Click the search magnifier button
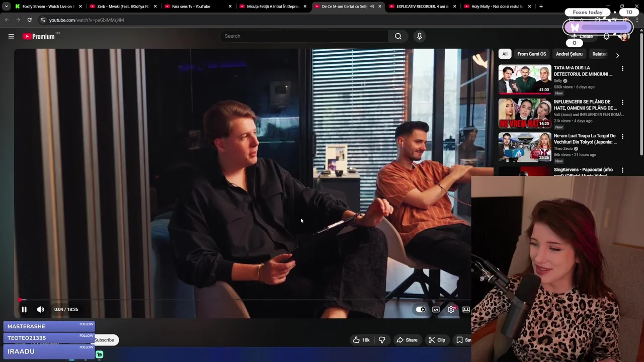The height and width of the screenshot is (362, 644). 398,36
